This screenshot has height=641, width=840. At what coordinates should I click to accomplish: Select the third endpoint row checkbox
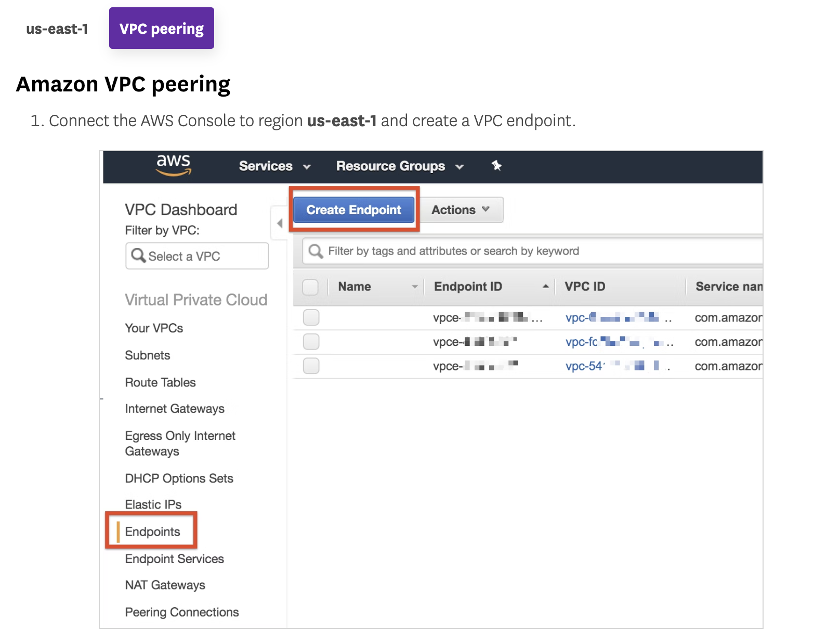(311, 366)
